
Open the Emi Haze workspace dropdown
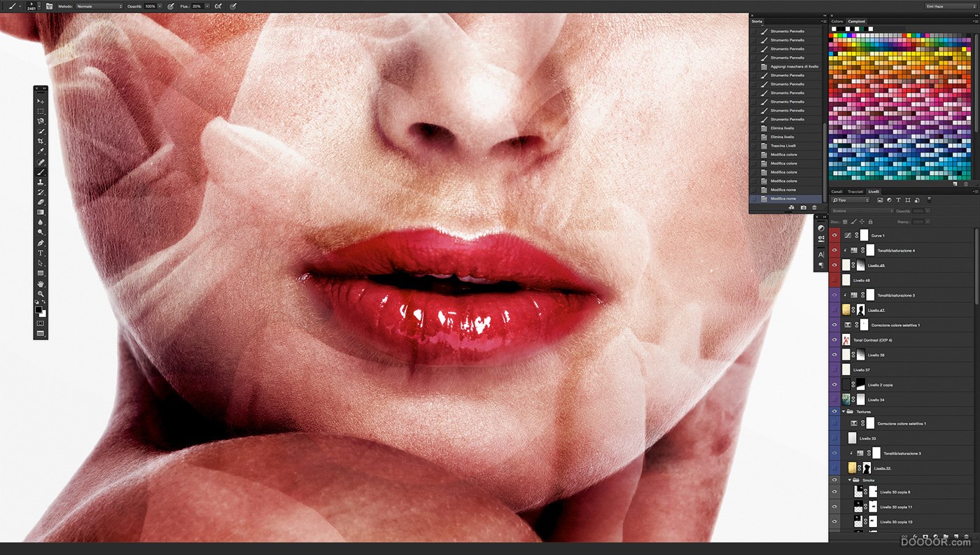[951, 6]
